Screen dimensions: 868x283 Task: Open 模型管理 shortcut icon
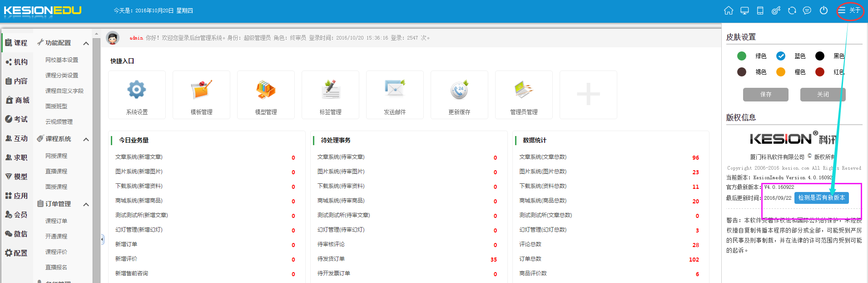click(x=266, y=90)
